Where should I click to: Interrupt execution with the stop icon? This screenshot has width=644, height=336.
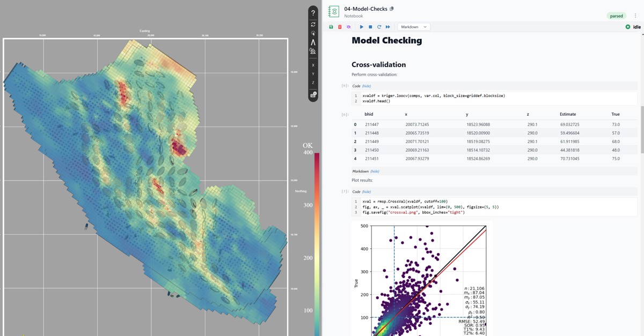tap(370, 26)
